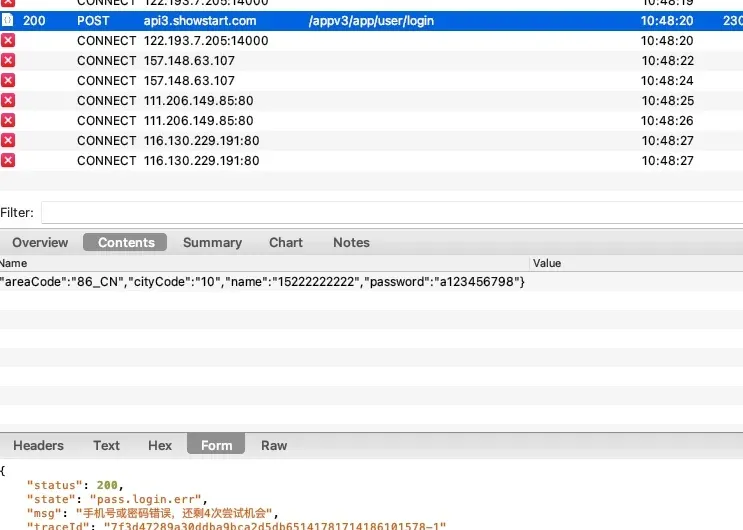Select the CONNECT 122.193.7.205:14000 row at 10:48:20
Image resolution: width=743 pixels, height=530 pixels.
pos(372,40)
